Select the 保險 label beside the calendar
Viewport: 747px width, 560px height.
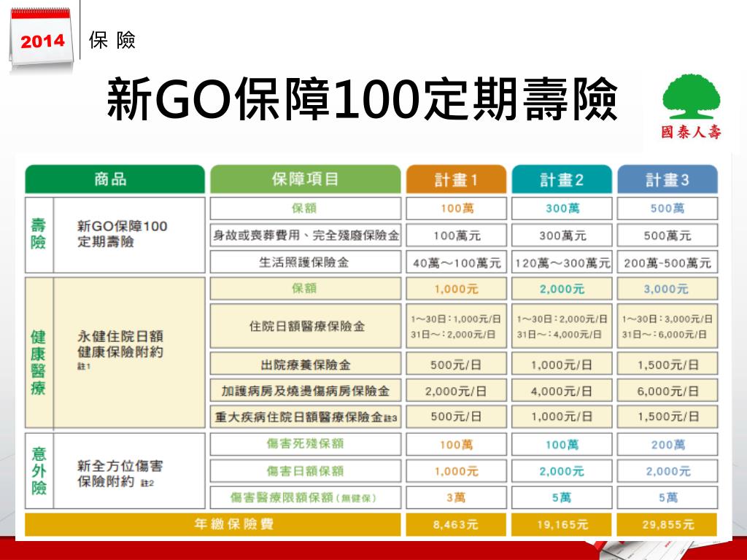pos(112,40)
